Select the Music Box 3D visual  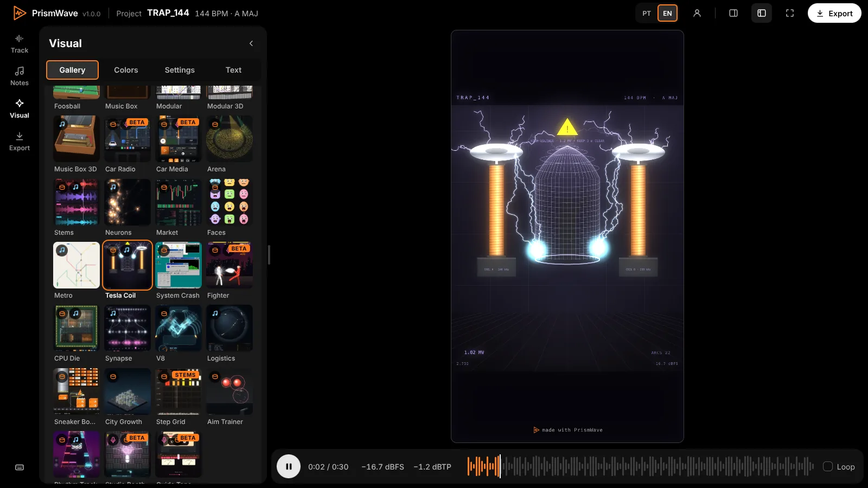click(76, 145)
